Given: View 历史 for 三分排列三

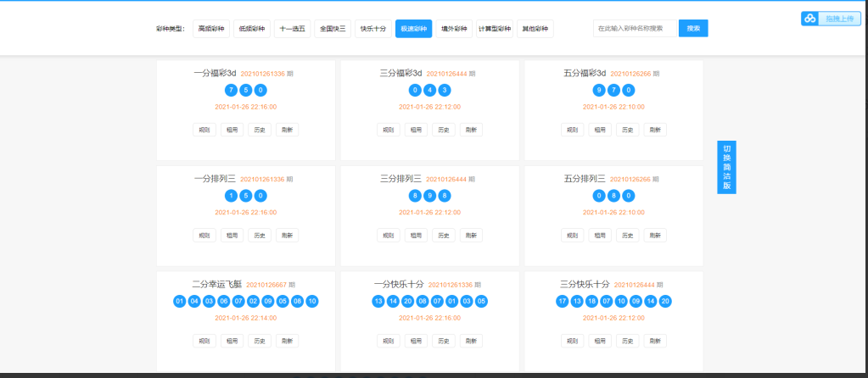Looking at the screenshot, I should coord(444,236).
